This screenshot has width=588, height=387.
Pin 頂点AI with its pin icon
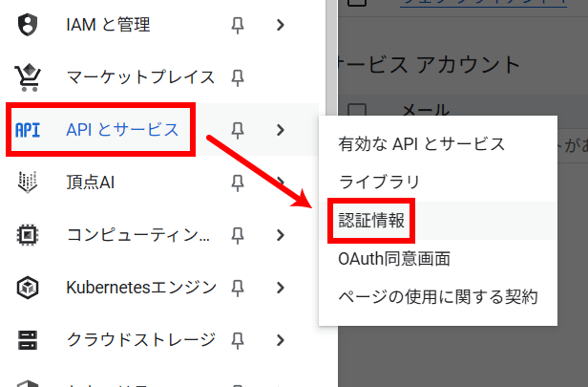[238, 183]
